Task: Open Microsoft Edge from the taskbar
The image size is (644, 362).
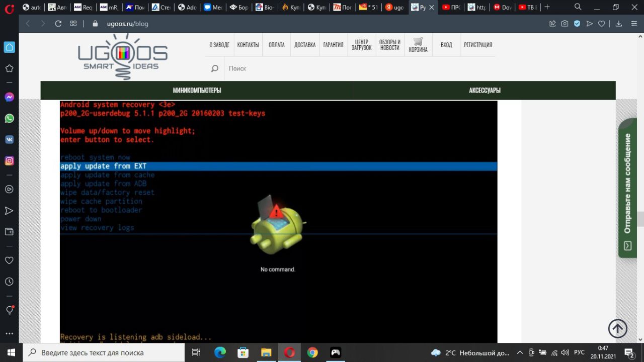Action: coord(220,352)
